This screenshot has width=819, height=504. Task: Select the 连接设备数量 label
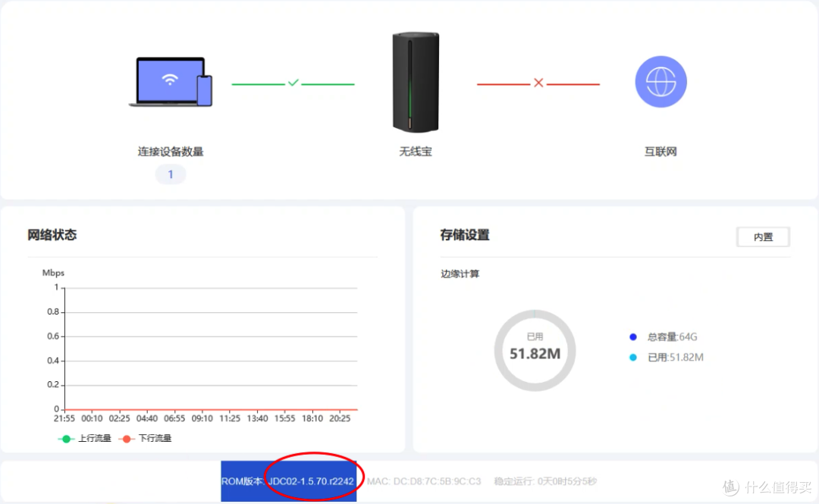(x=170, y=151)
